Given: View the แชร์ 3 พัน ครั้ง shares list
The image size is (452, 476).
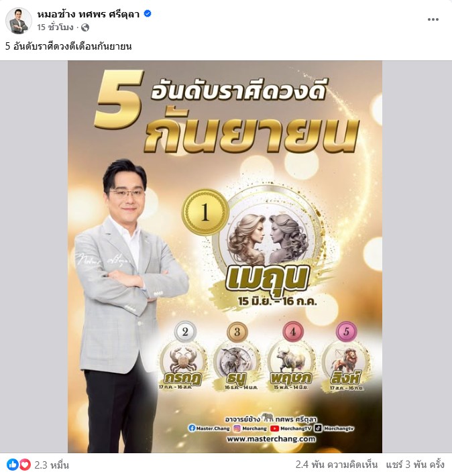Looking at the screenshot, I should click(415, 465).
